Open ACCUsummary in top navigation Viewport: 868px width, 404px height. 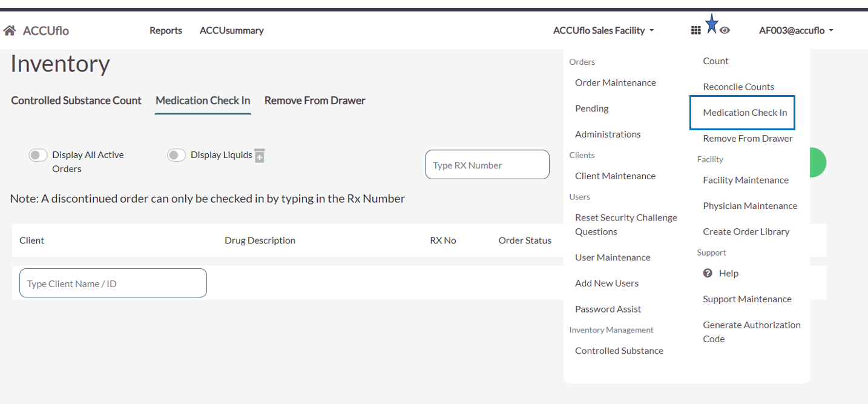click(232, 30)
